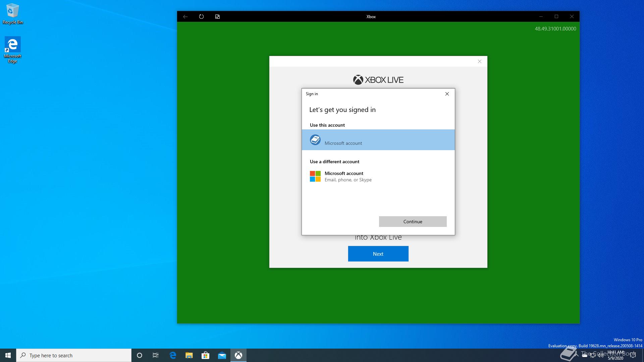This screenshot has width=644, height=362.
Task: Close the Xbox window
Action: pos(572,16)
